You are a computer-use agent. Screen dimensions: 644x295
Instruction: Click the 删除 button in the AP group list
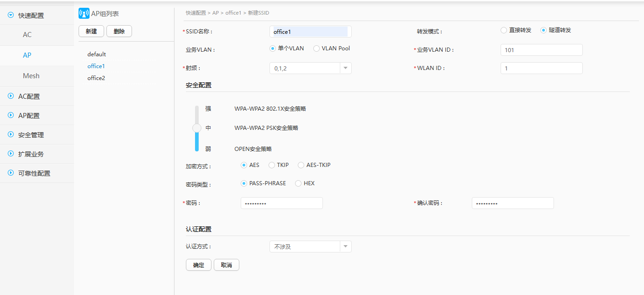119,31
